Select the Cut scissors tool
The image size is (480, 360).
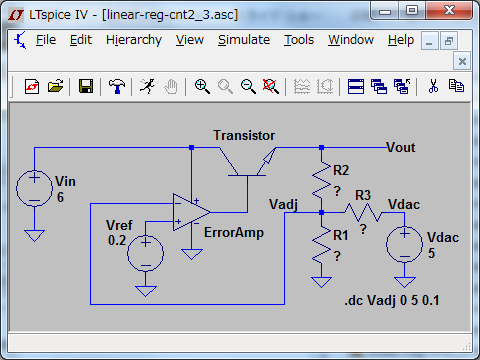tap(433, 86)
